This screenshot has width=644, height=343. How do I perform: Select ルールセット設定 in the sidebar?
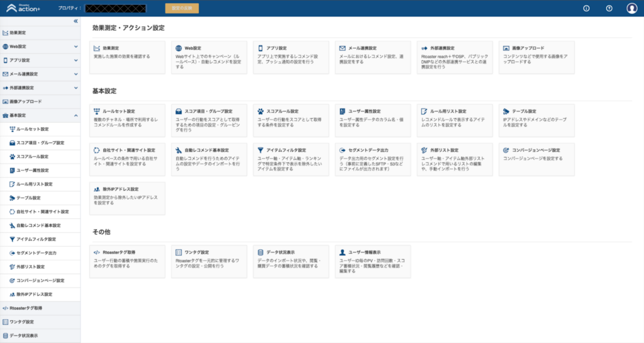click(x=32, y=129)
